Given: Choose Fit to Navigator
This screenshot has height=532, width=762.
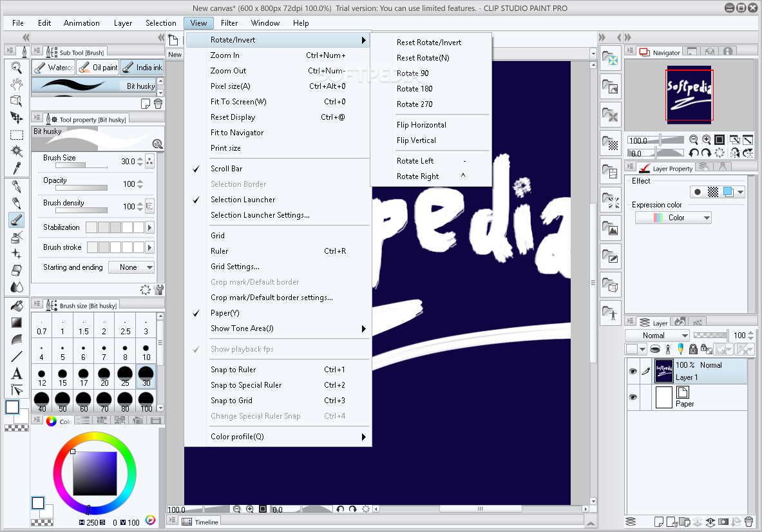Looking at the screenshot, I should 277,133.
